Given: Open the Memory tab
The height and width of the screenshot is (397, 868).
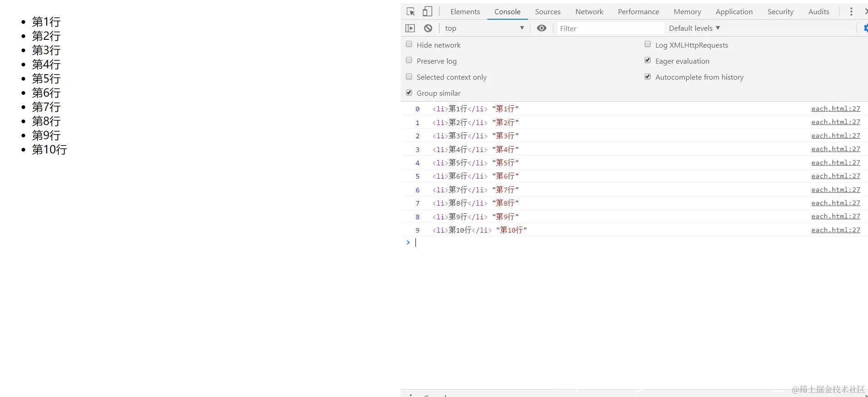Looking at the screenshot, I should 687,12.
